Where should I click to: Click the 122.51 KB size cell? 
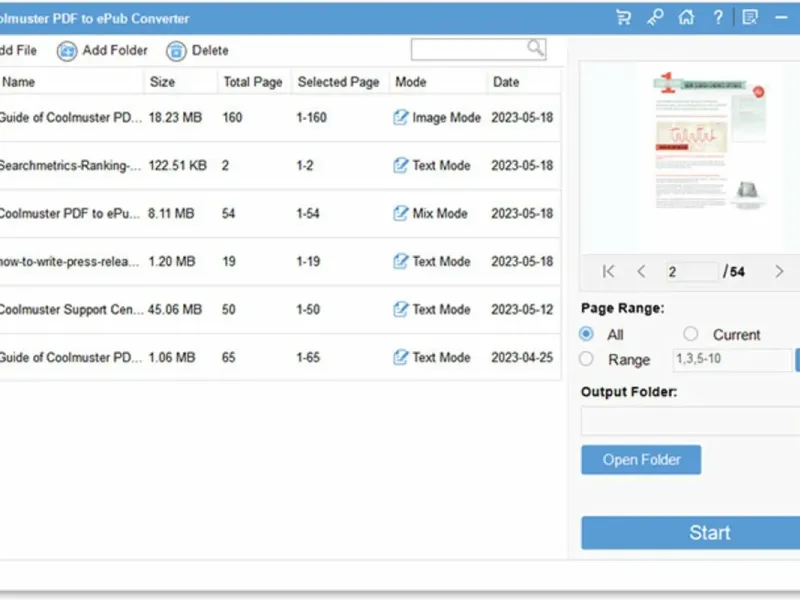click(178, 165)
